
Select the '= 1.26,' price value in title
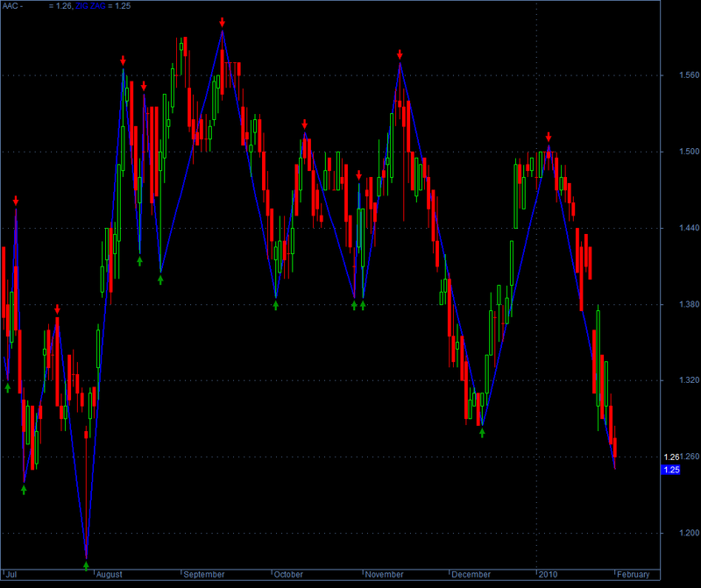click(60, 6)
